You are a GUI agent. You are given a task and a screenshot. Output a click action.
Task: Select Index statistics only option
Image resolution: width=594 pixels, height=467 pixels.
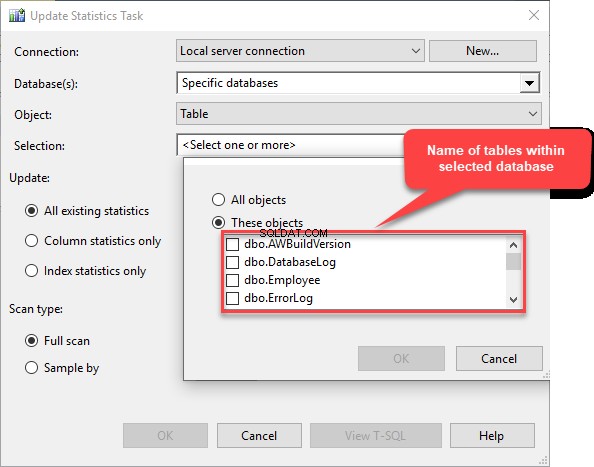click(31, 271)
